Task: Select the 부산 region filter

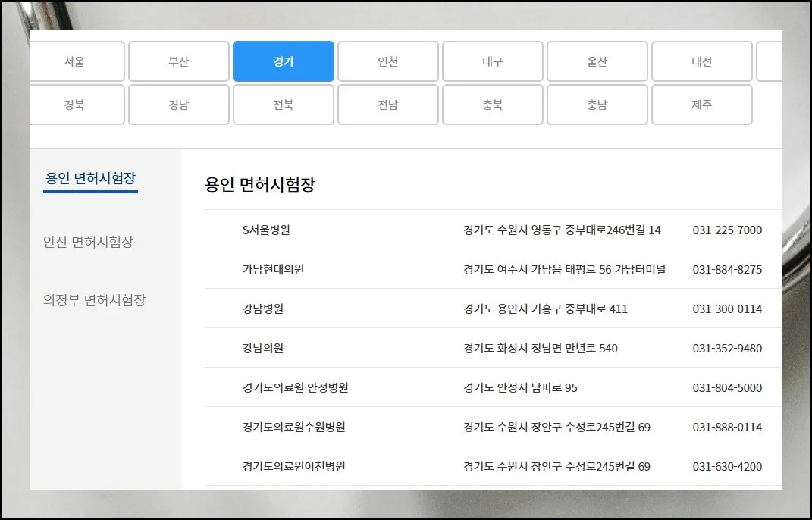Action: tap(179, 61)
